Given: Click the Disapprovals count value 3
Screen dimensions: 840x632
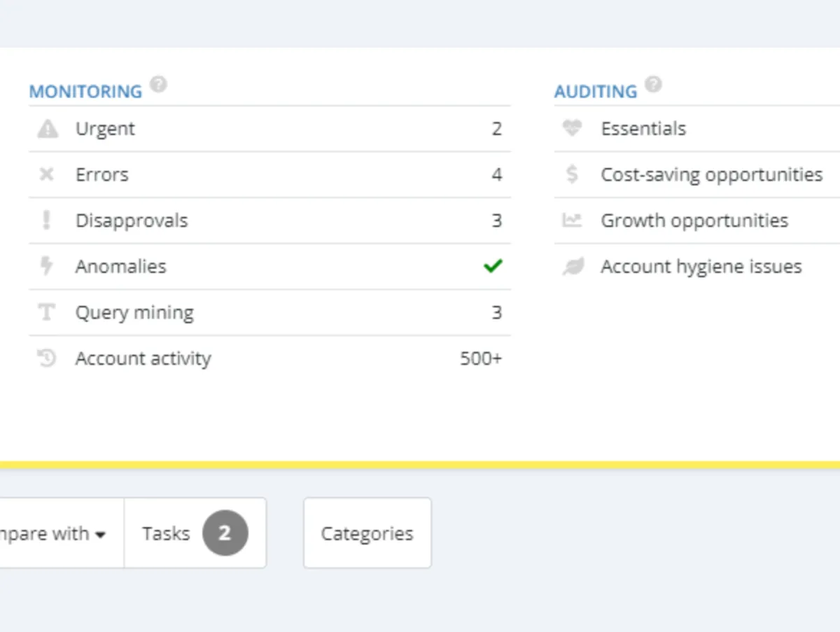Looking at the screenshot, I should [496, 220].
